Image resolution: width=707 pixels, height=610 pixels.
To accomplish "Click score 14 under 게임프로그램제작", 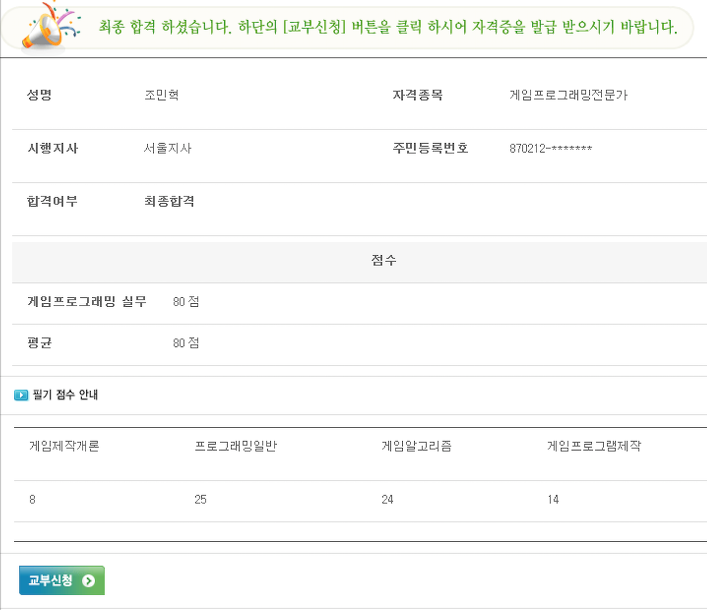I will pyautogui.click(x=553, y=500).
